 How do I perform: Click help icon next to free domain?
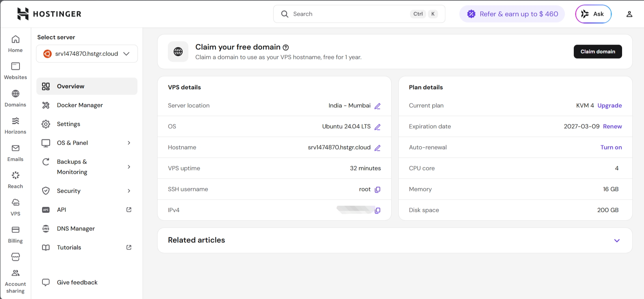[286, 47]
